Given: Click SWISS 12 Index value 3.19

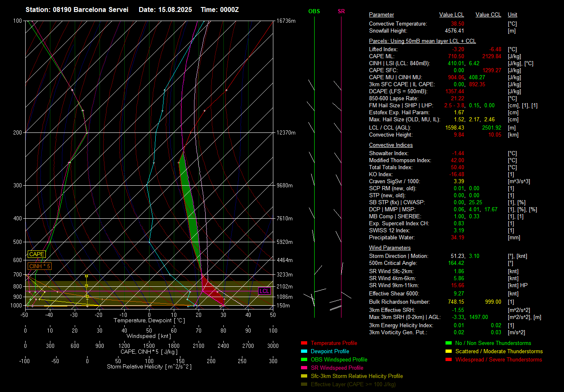Looking at the screenshot, I should click(x=459, y=230).
